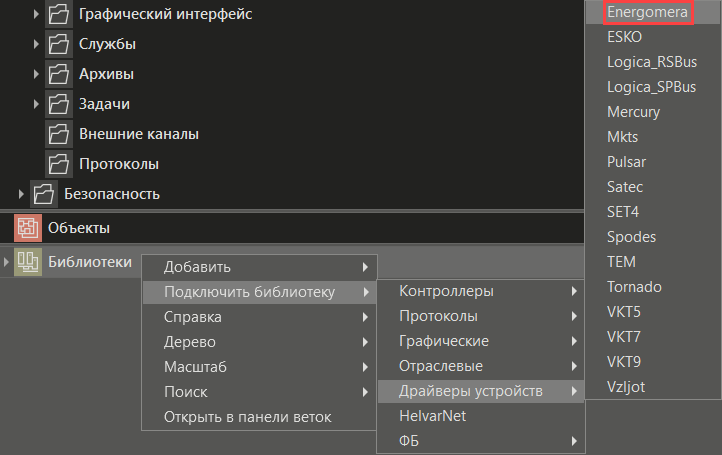Select the VKT7 driver
Viewport: 722px width, 455px height.
tap(653, 337)
